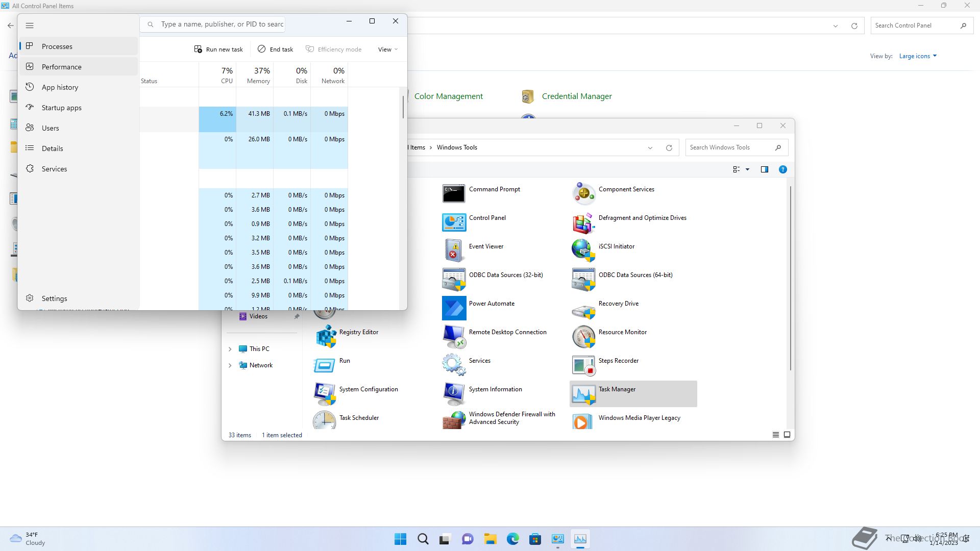Open Windows Start menu

tap(401, 539)
